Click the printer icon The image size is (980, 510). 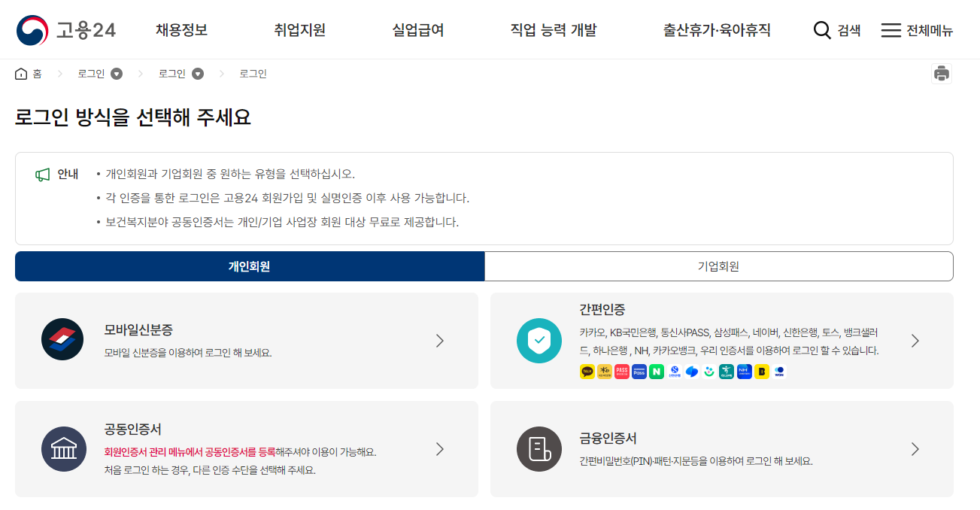(942, 73)
